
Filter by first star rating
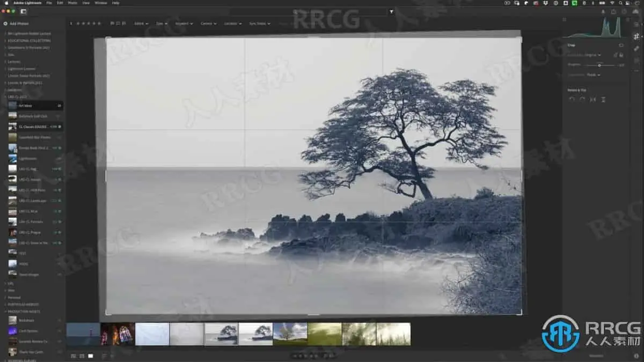pyautogui.click(x=77, y=24)
